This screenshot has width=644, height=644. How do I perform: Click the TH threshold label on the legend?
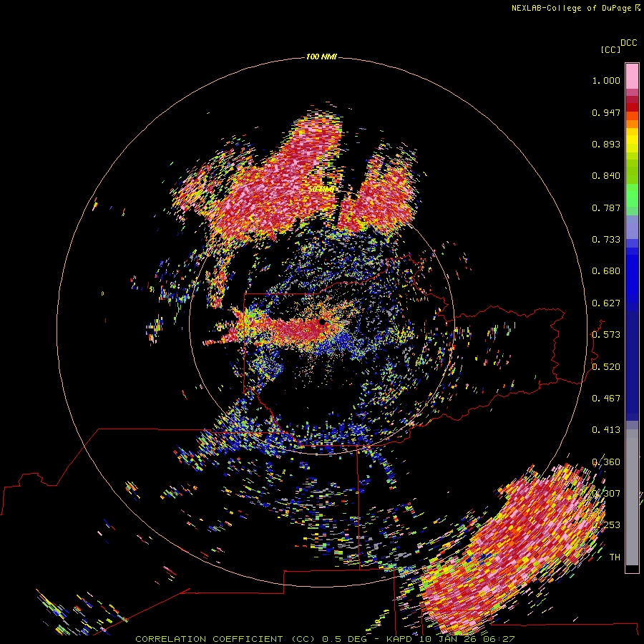(x=615, y=557)
